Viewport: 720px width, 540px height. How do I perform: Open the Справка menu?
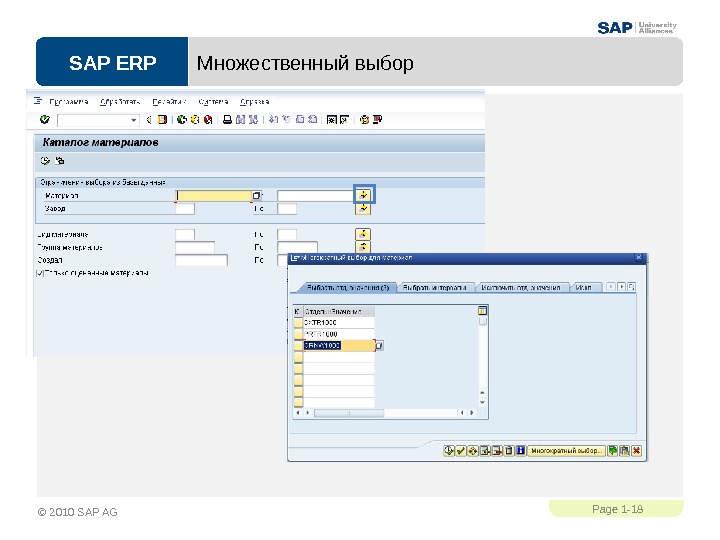pos(254,101)
